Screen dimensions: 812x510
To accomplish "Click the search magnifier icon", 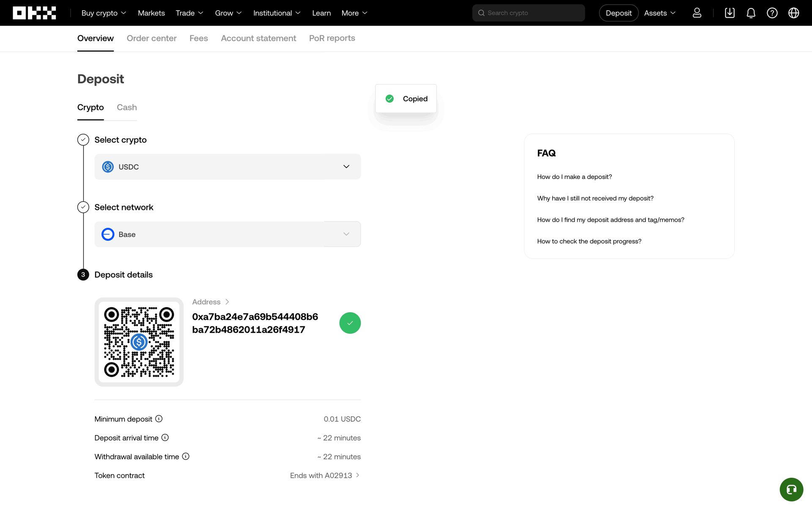I will (481, 13).
